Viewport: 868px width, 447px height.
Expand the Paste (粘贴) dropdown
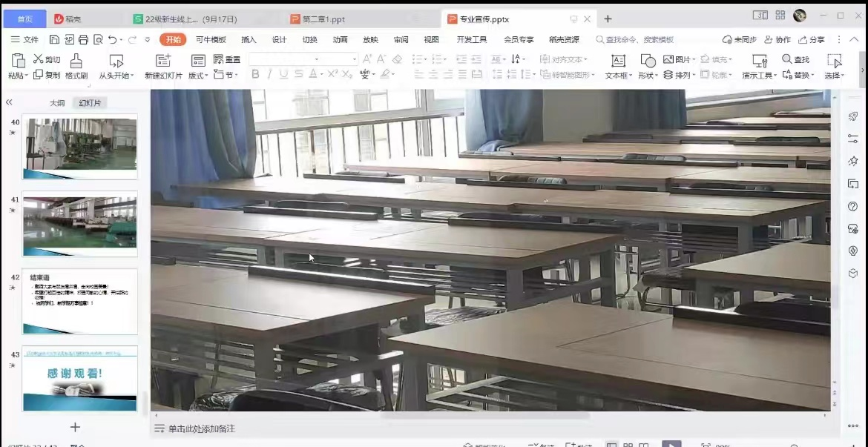(x=26, y=76)
